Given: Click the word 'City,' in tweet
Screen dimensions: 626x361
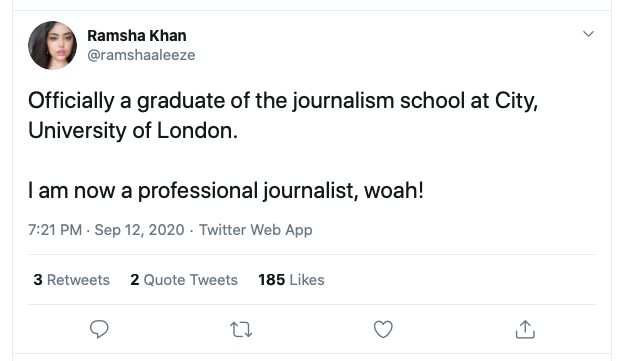Looking at the screenshot, I should (x=516, y=101).
